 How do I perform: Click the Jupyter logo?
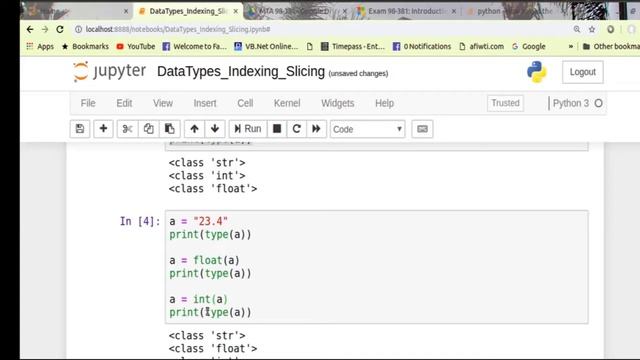pyautogui.click(x=109, y=71)
